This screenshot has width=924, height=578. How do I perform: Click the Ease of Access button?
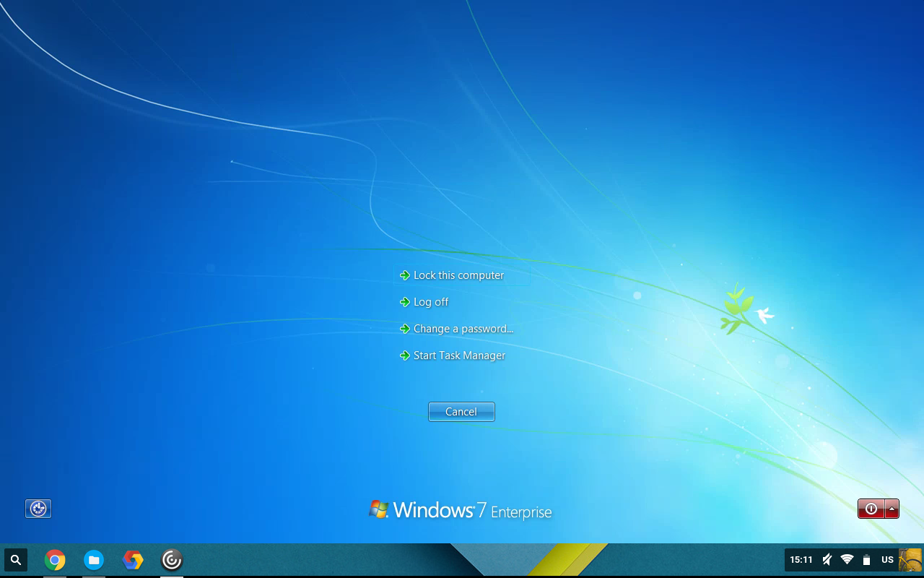38,509
